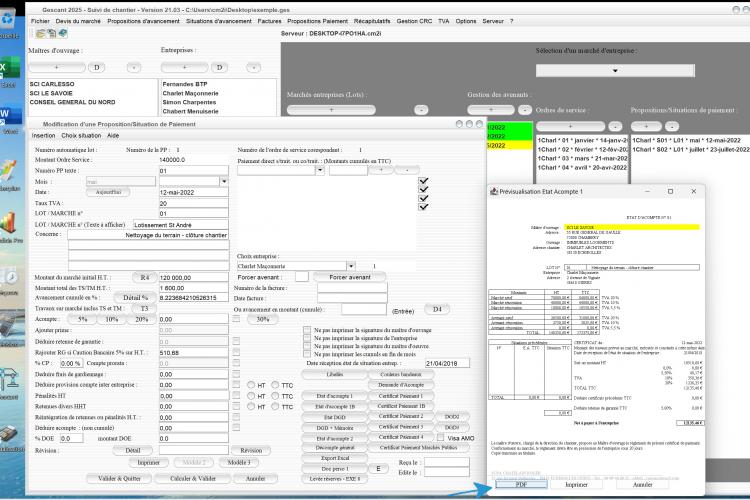This screenshot has width=750, height=500.
Task: Click the R4 button
Action: click(144, 277)
